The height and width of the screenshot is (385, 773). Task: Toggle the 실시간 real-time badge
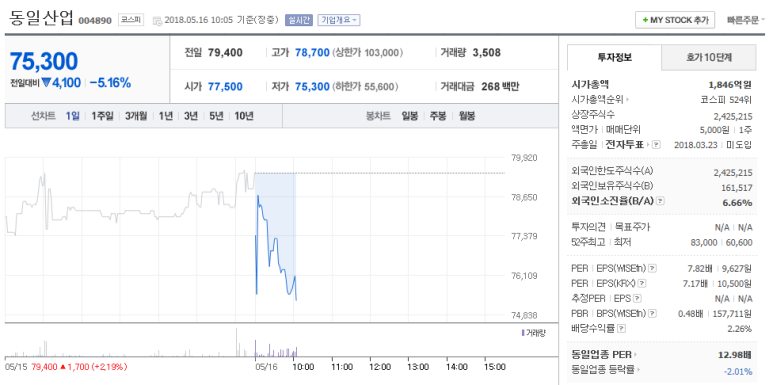point(299,20)
